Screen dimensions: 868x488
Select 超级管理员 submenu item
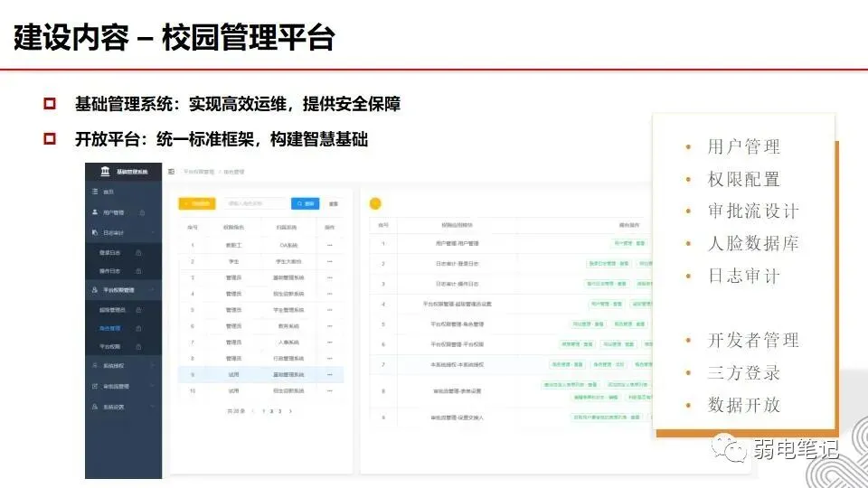point(112,310)
